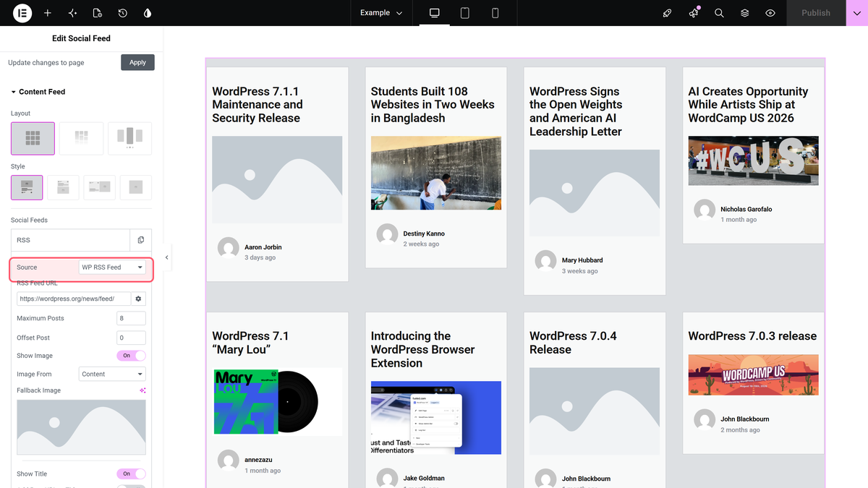Open the WordPress 7.1 "Mary Lou" post title
The height and width of the screenshot is (488, 868).
click(250, 343)
